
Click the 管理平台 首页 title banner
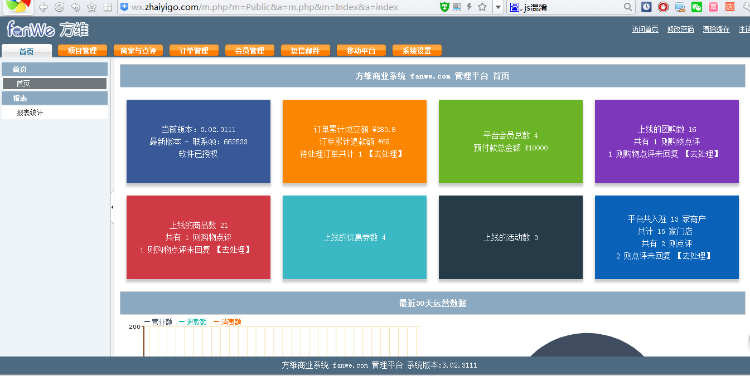432,76
